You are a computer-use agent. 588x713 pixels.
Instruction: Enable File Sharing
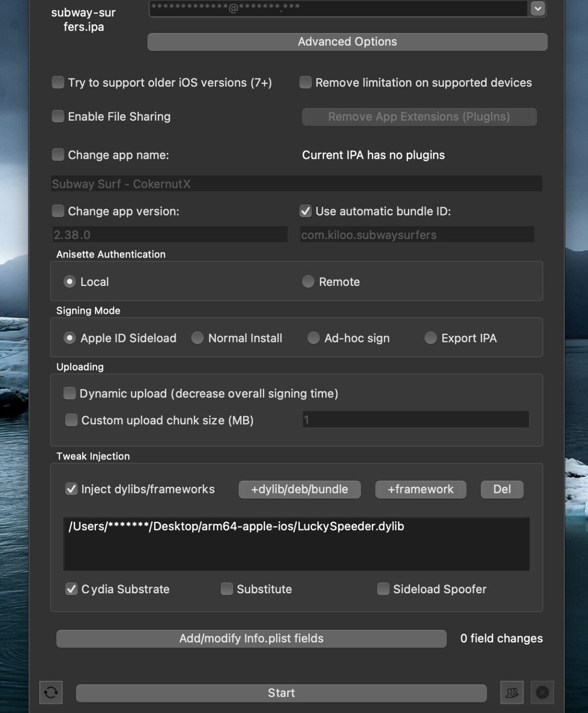point(58,117)
